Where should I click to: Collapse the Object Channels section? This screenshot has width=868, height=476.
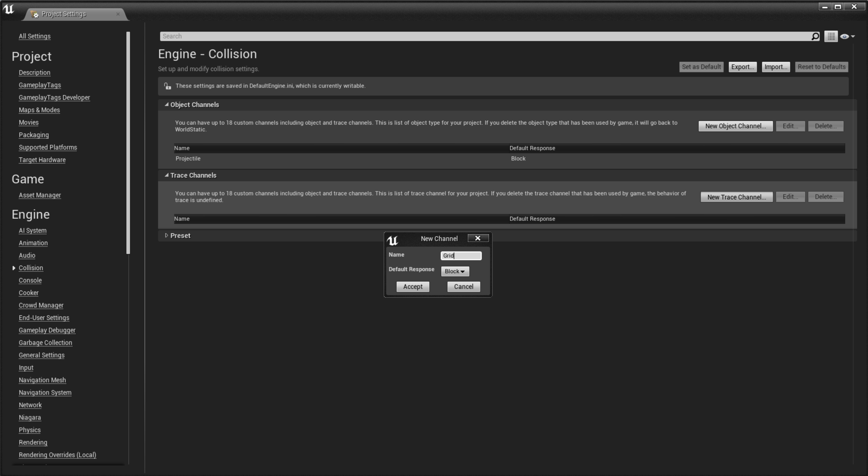tap(167, 105)
